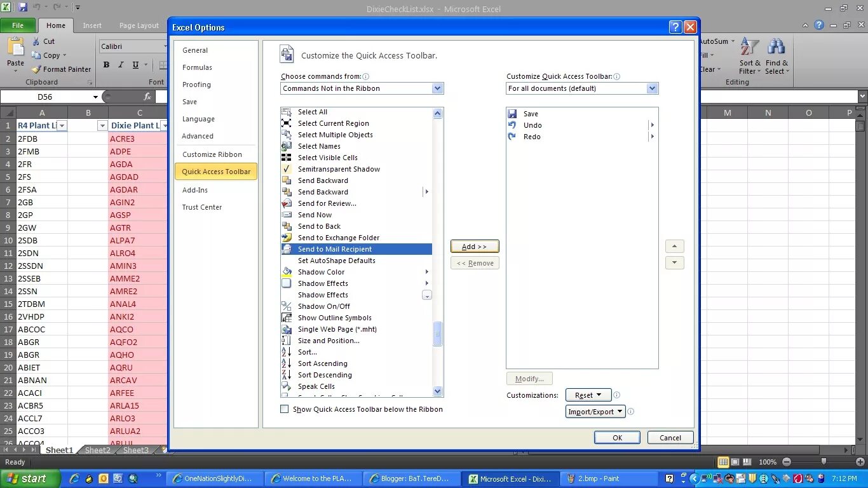Image resolution: width=868 pixels, height=488 pixels.
Task: Click the Help icon in Excel Options dialog
Action: 675,27
